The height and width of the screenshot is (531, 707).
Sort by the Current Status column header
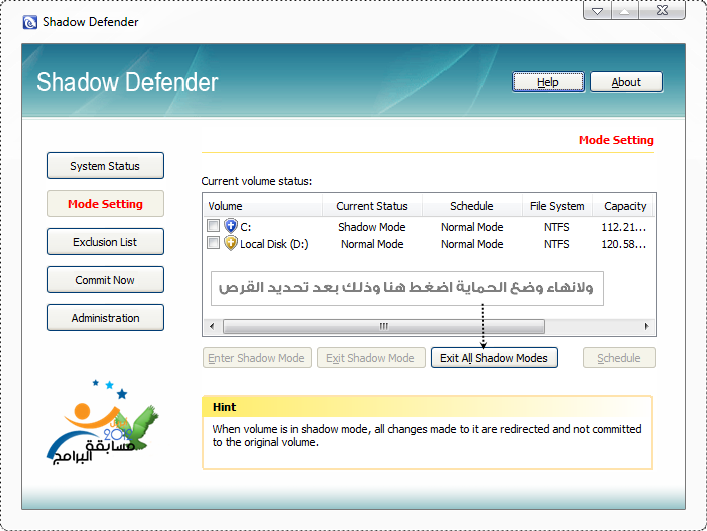tap(372, 206)
